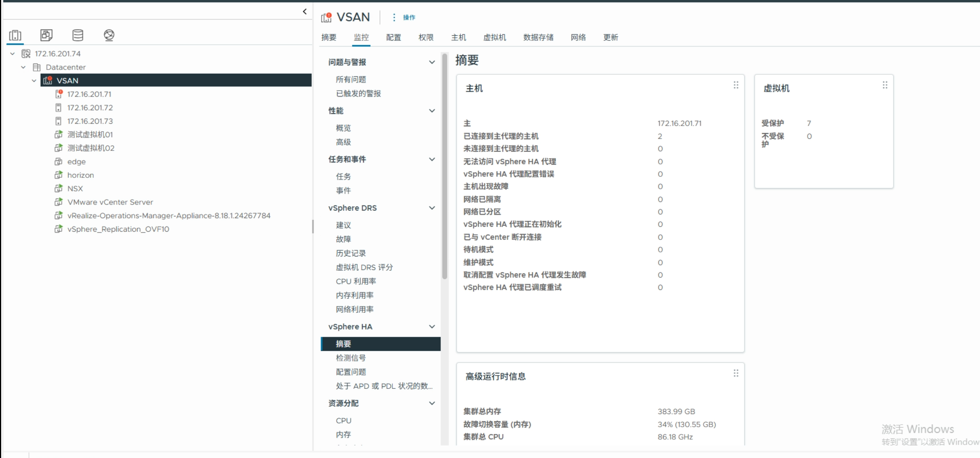Click the drag handle on 虚拟机 card
Screen dimensions: 980x458
885,85
